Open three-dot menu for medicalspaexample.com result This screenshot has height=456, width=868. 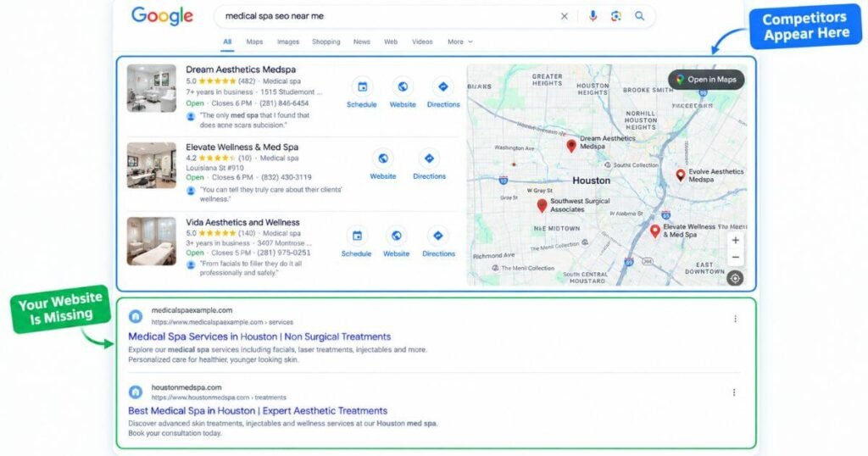pos(735,319)
